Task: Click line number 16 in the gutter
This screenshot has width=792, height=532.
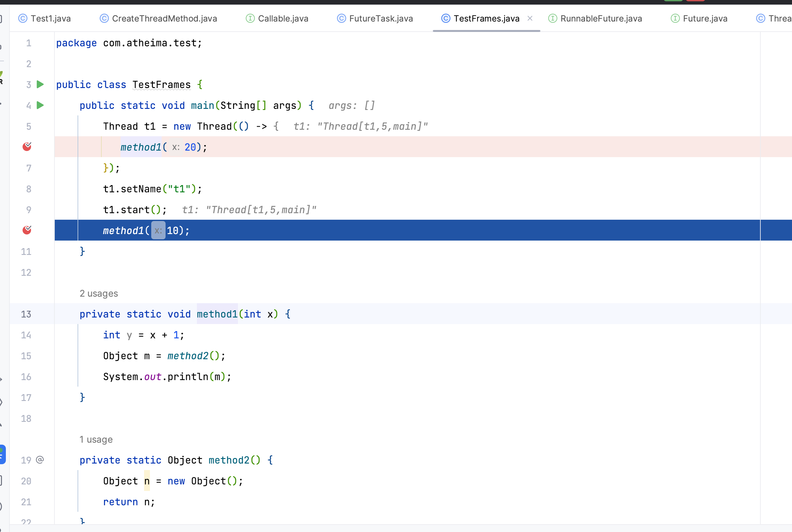Action: pos(26,377)
